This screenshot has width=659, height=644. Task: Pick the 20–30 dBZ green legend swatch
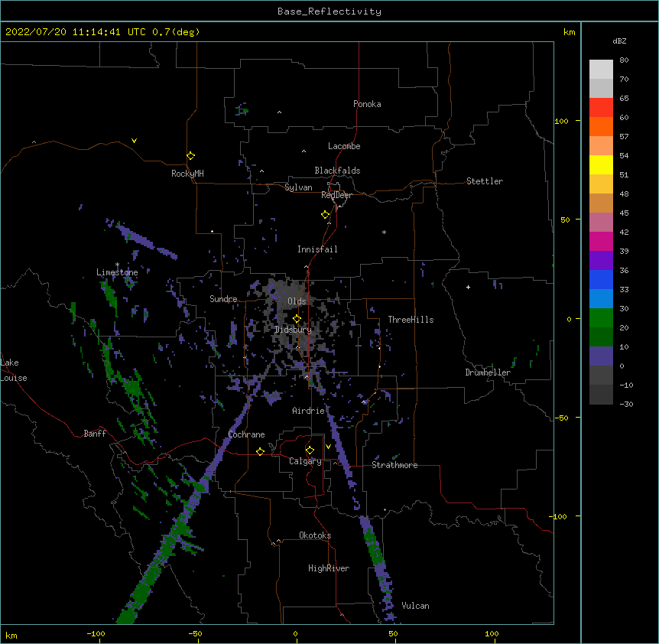(x=601, y=318)
